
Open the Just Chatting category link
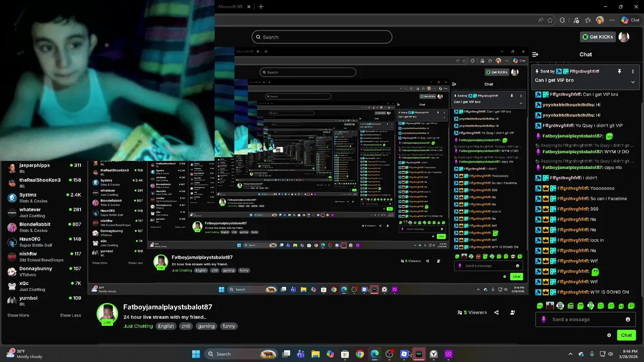point(138,326)
